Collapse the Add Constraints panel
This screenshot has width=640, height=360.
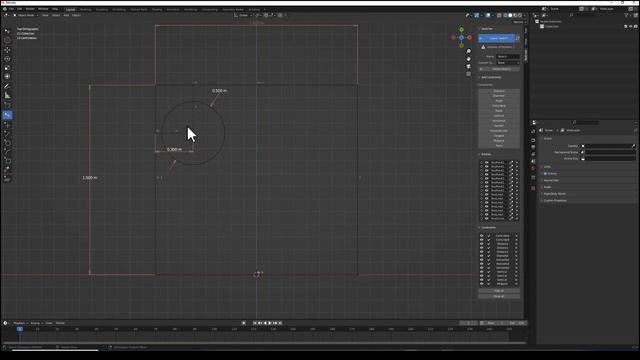click(490, 77)
